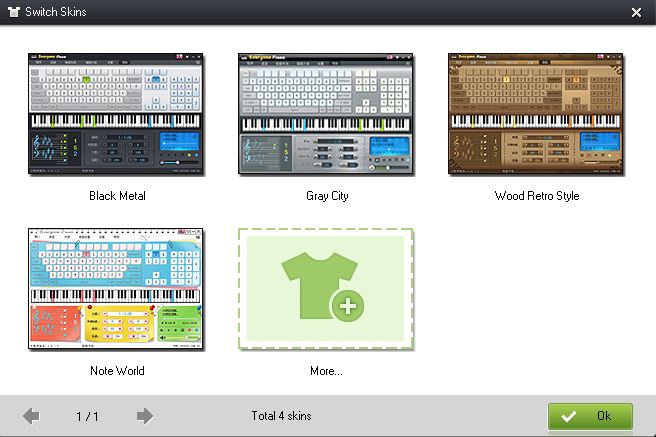Screen dimensions: 656x437
Task: Click the Total 4 skins status text
Action: click(x=281, y=416)
